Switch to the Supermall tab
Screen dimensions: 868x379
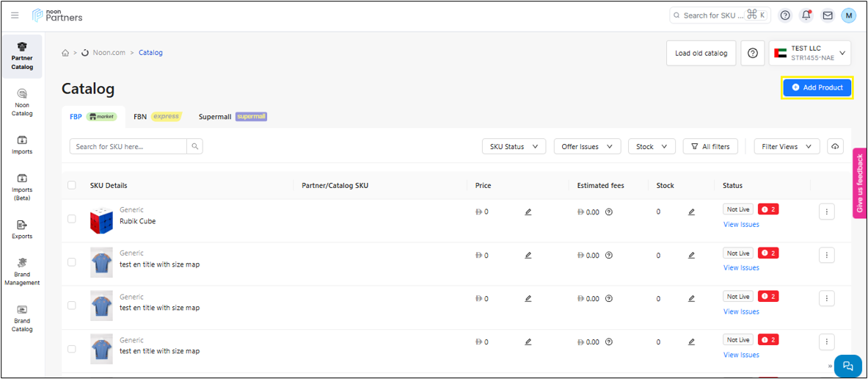[x=232, y=117]
